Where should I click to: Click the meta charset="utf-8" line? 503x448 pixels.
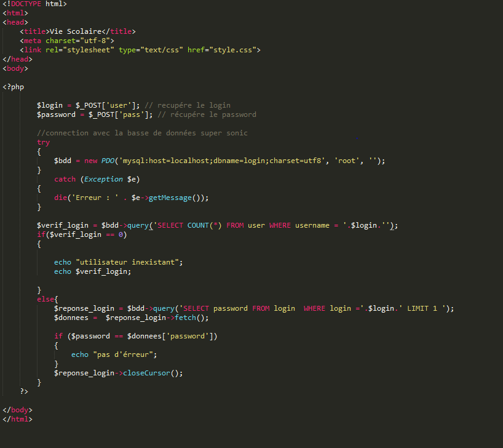tap(67, 41)
